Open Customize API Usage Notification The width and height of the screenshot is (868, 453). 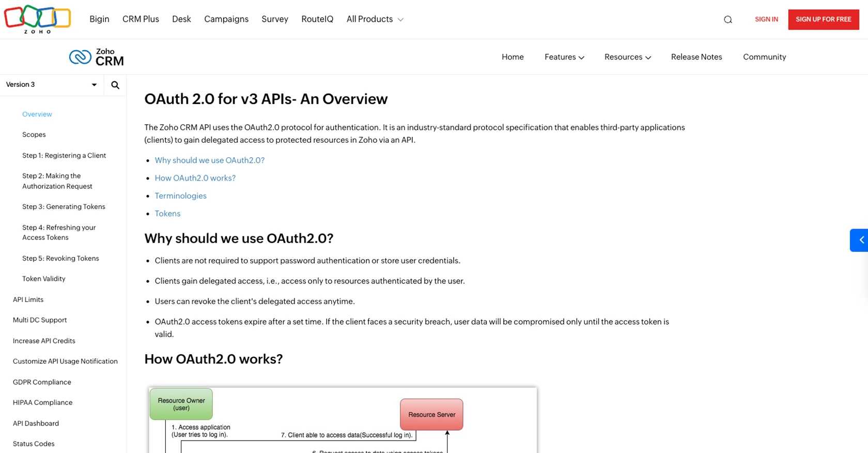(65, 361)
